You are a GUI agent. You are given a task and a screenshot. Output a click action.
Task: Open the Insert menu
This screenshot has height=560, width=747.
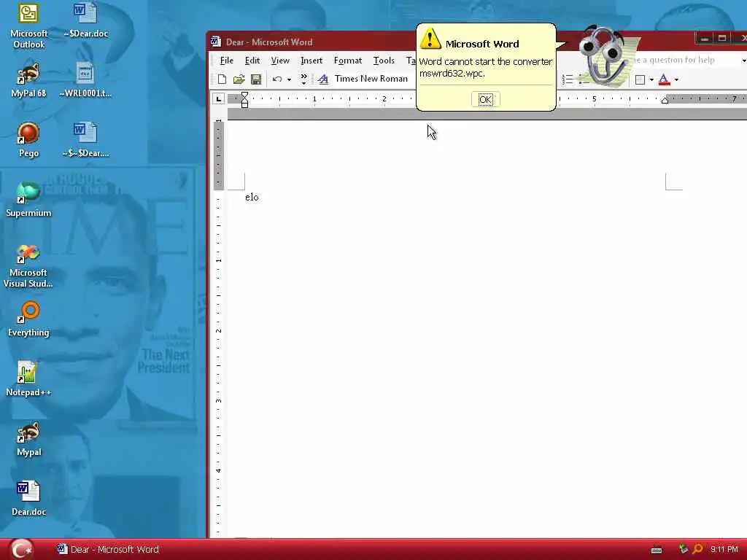[x=311, y=61]
